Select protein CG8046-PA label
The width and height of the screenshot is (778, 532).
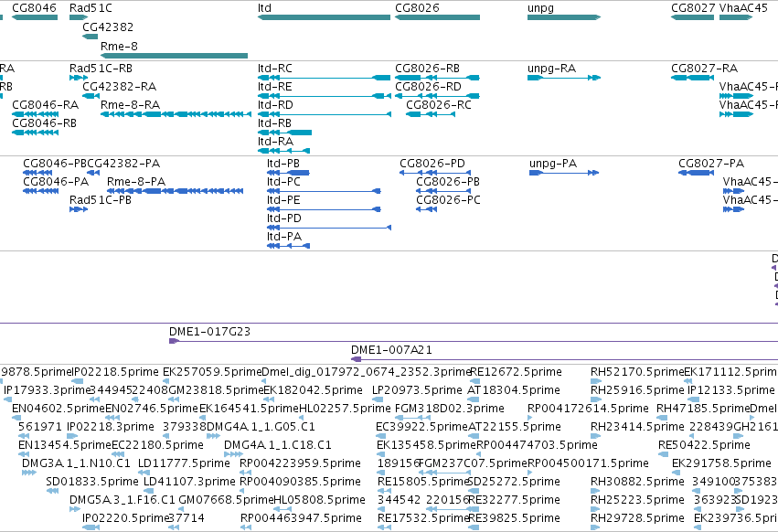[x=56, y=182]
